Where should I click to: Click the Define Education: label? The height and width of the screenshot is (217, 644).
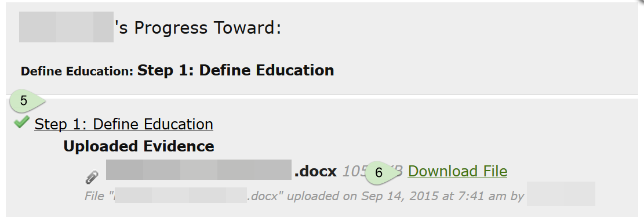coord(77,71)
